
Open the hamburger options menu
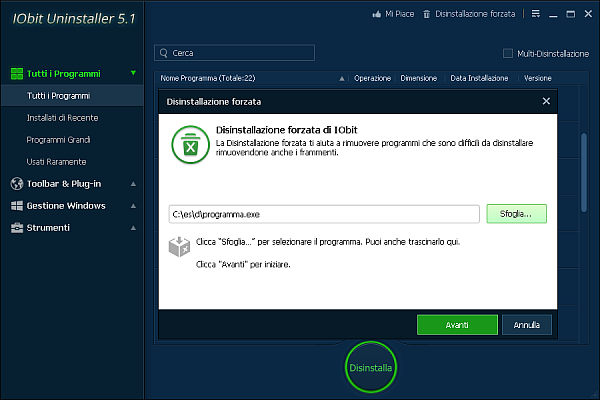click(x=536, y=14)
